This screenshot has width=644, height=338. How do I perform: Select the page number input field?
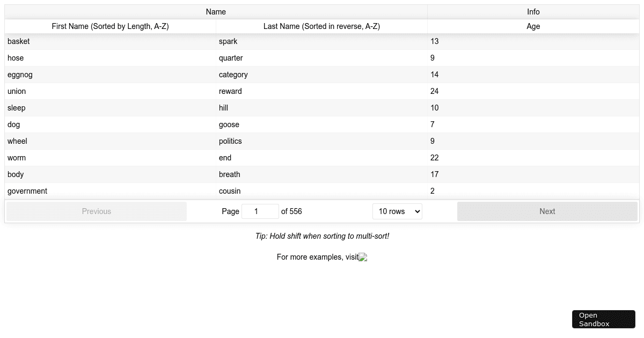pyautogui.click(x=260, y=211)
